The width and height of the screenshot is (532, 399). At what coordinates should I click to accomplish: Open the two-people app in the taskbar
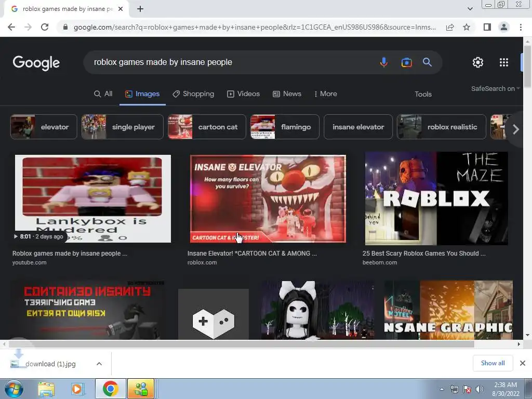[141, 389]
